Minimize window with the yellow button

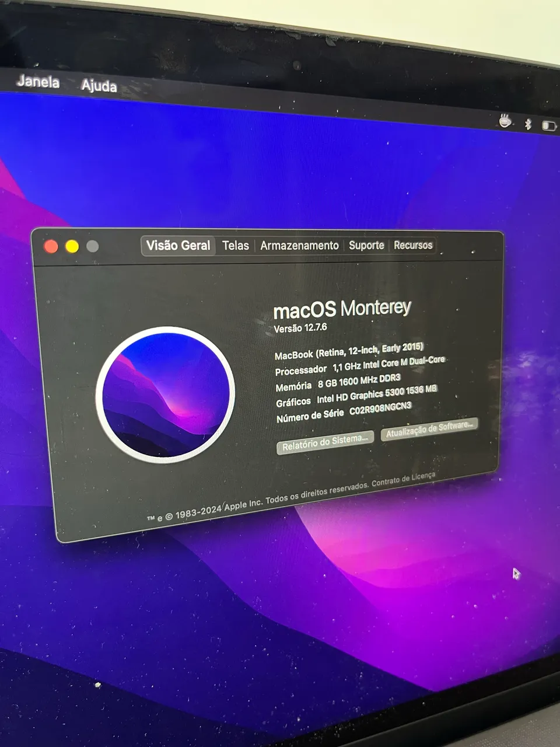tap(72, 246)
